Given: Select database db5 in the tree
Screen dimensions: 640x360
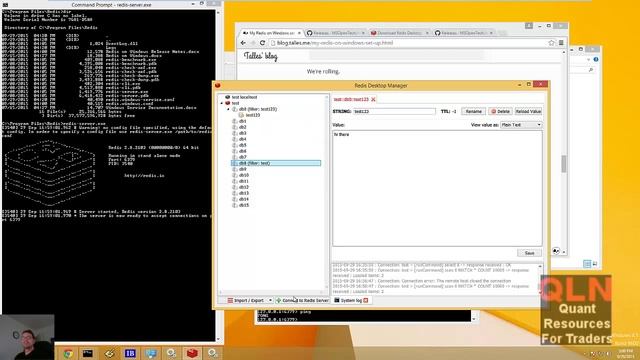Looking at the screenshot, I should [242, 145].
